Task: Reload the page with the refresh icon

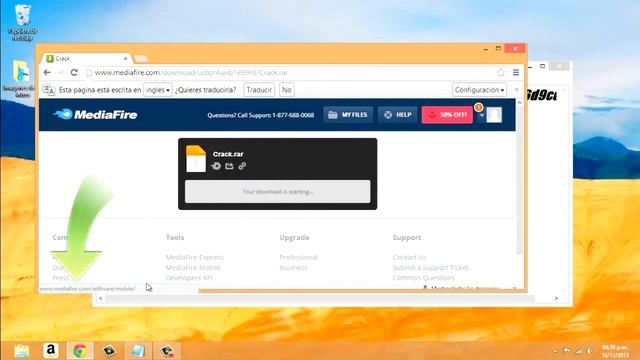Action: [x=74, y=73]
